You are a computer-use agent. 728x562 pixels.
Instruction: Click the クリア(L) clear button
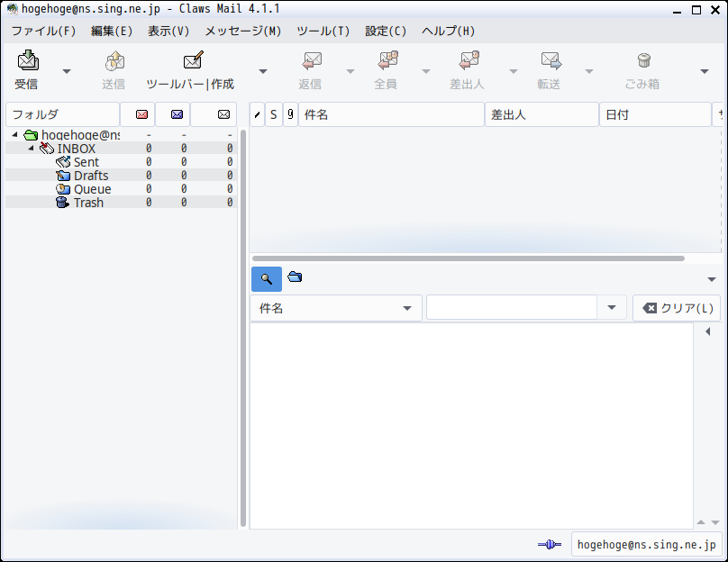pos(677,308)
